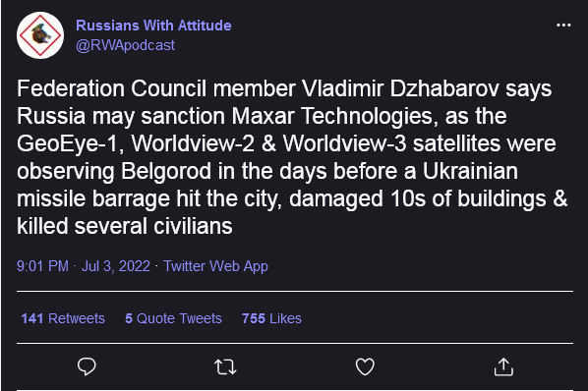This screenshot has height=391, width=588.
Task: Open the Russians With Attitude display name
Action: 153,26
